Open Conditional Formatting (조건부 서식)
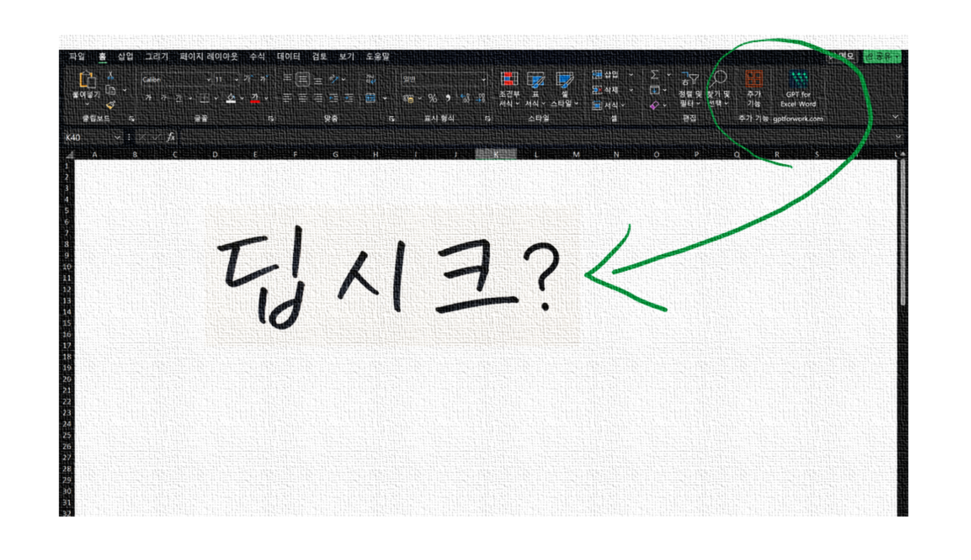971x560 pixels. tap(509, 89)
